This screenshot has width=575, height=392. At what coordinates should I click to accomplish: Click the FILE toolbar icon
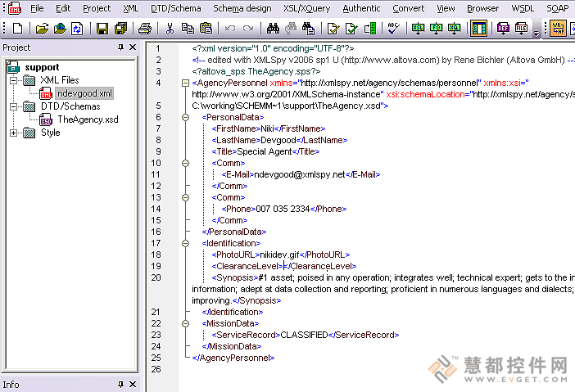[x=521, y=28]
